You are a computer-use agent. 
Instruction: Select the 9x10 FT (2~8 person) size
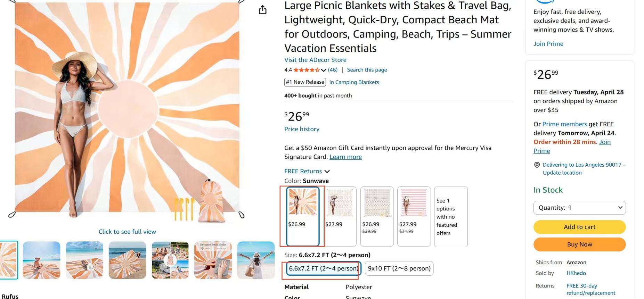[399, 268]
